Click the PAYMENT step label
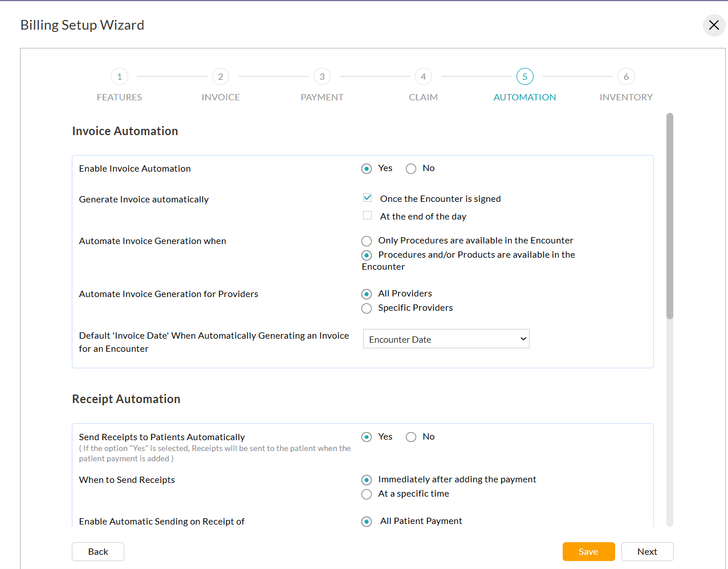728x569 pixels. (322, 97)
